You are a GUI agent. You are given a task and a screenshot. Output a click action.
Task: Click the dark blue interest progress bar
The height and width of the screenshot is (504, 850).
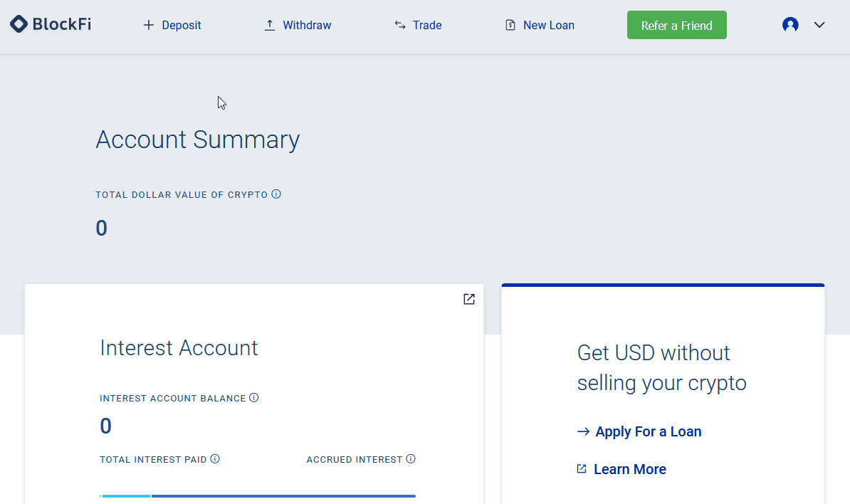click(283, 496)
